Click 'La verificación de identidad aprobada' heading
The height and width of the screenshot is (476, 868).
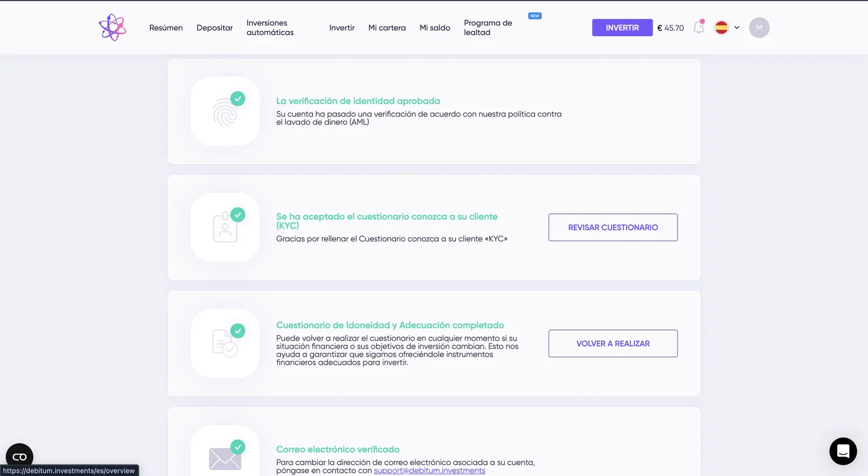(x=358, y=101)
